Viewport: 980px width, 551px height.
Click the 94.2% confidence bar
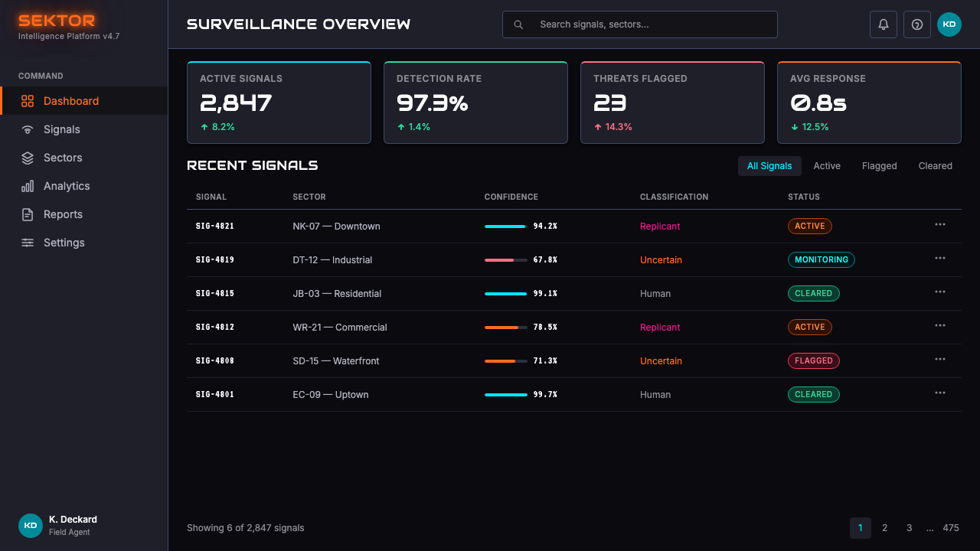tap(506, 227)
